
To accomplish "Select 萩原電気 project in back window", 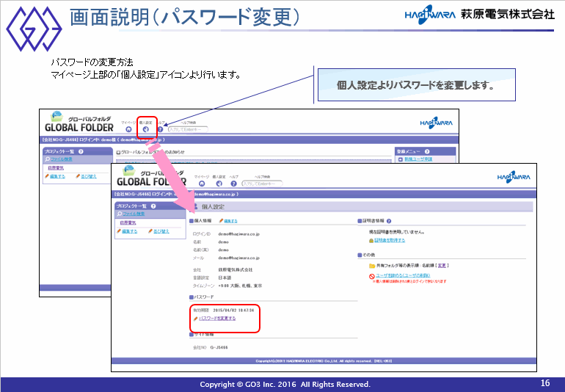I will (x=56, y=168).
